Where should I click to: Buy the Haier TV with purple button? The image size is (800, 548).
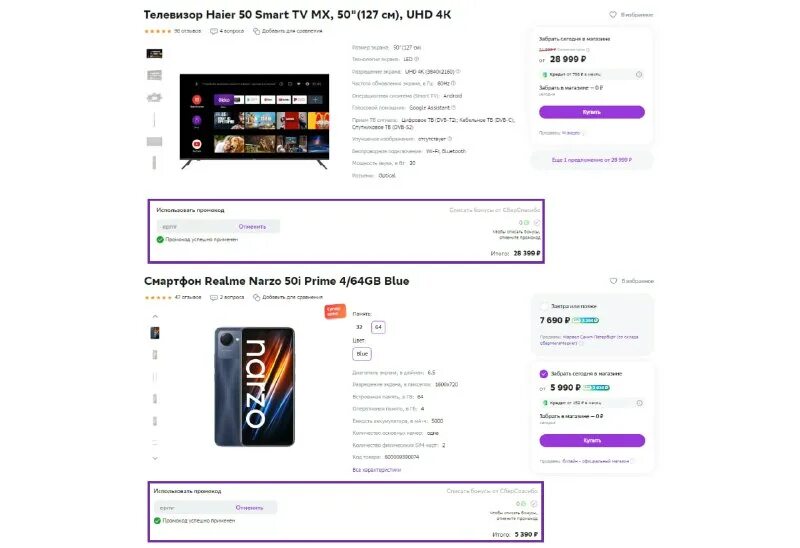(592, 112)
